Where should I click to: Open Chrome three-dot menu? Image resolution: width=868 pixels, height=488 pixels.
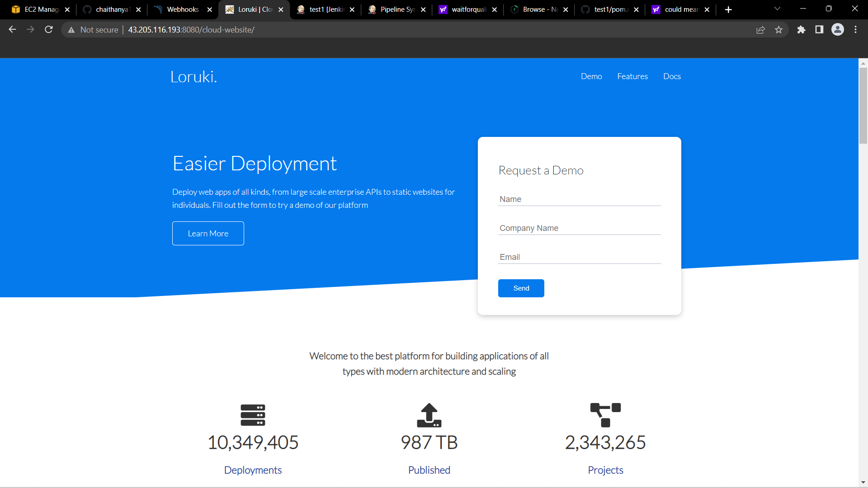coord(855,30)
